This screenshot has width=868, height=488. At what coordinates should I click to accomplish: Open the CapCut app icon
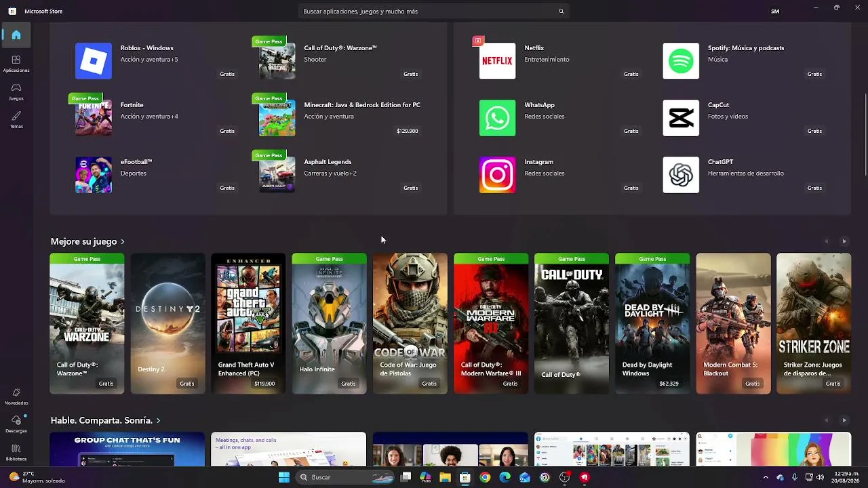click(681, 118)
